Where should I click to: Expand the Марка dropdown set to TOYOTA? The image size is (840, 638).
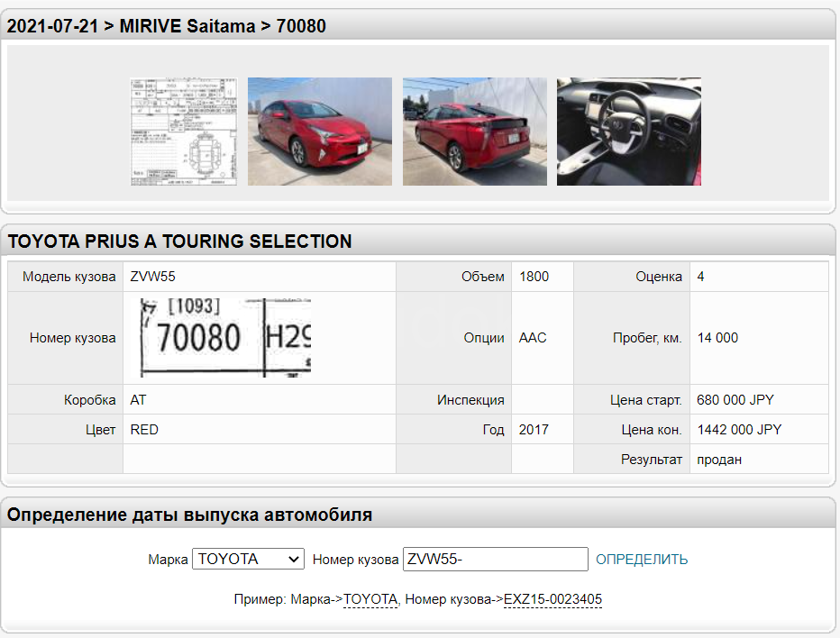tap(248, 560)
